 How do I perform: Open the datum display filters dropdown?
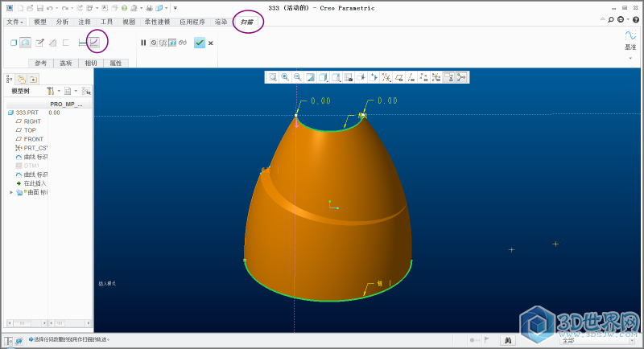tap(386, 77)
